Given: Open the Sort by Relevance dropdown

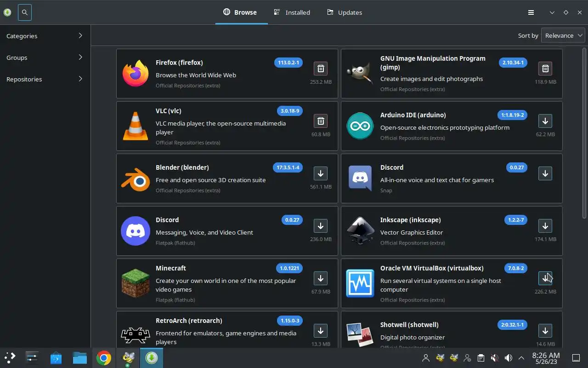Looking at the screenshot, I should (563, 35).
